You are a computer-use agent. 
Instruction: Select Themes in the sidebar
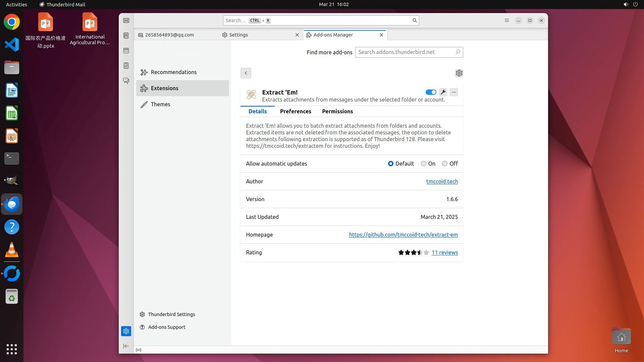click(x=160, y=104)
